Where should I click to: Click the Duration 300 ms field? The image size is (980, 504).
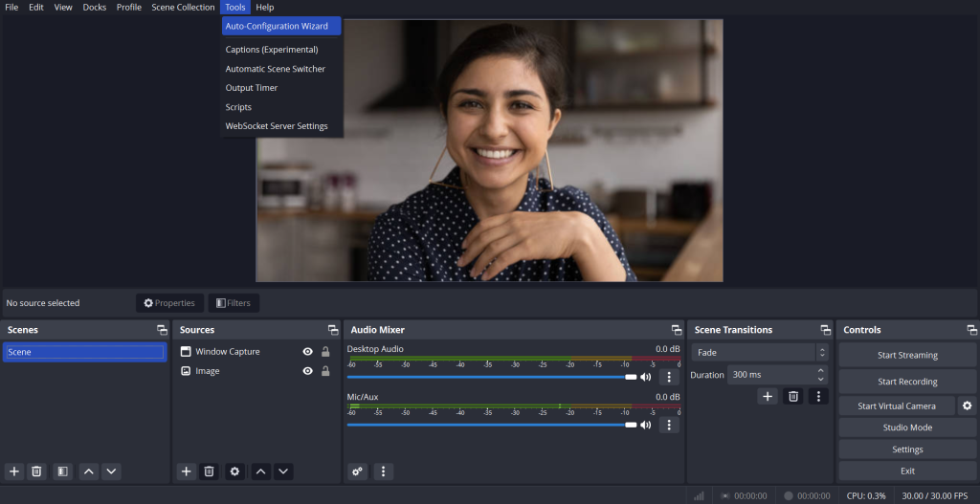777,375
